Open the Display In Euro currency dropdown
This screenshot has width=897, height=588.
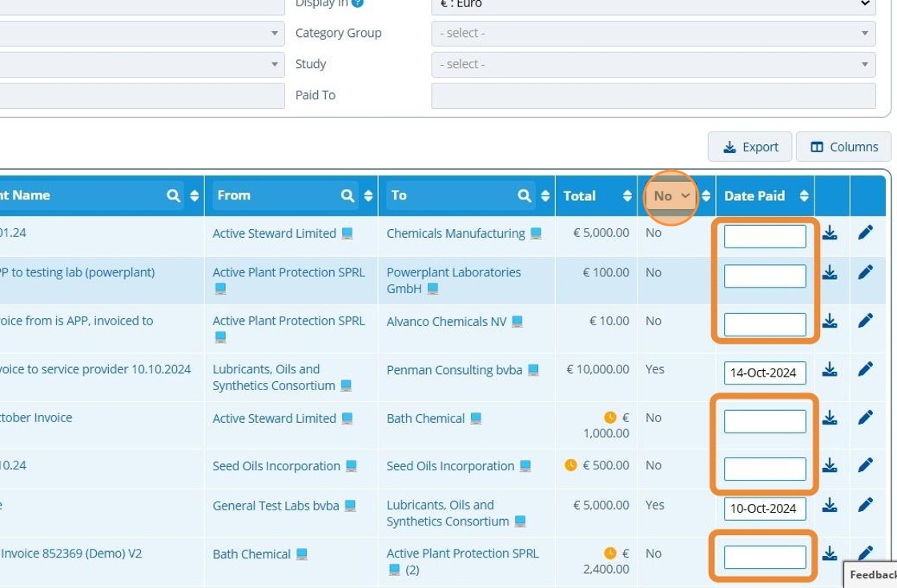tap(654, 5)
